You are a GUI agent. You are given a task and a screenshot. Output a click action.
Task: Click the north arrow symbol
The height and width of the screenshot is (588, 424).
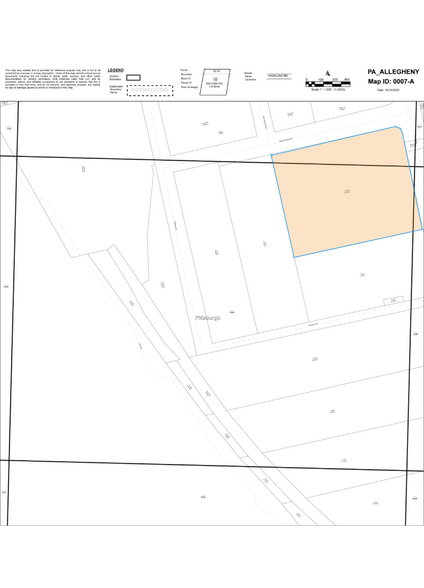click(328, 73)
